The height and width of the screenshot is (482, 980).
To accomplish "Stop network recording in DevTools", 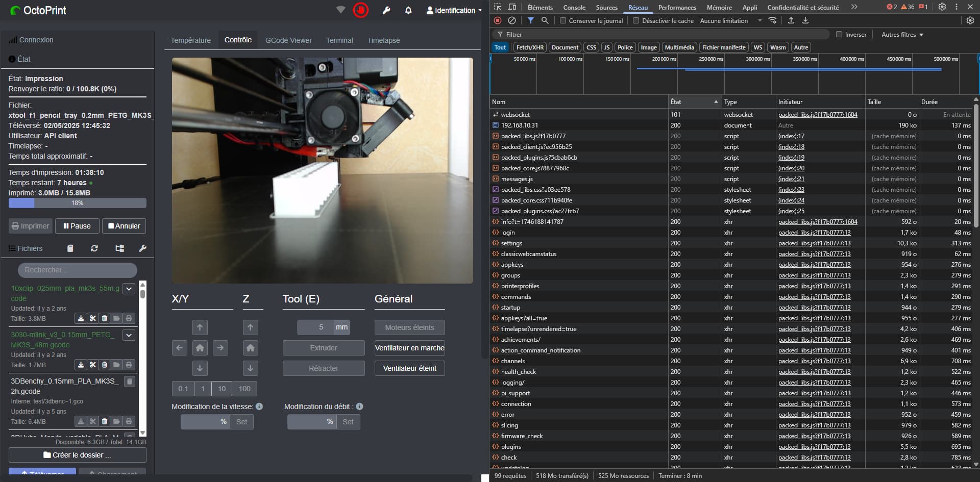I will coord(498,20).
